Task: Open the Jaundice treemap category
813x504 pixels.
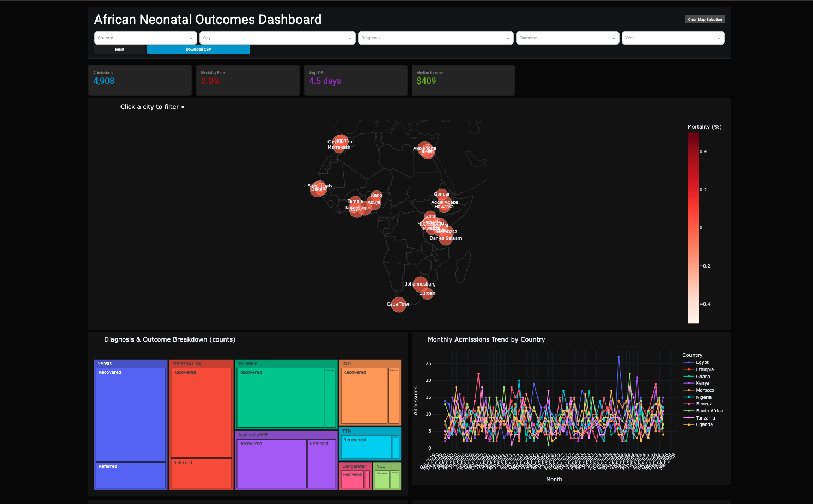Action: click(x=286, y=363)
